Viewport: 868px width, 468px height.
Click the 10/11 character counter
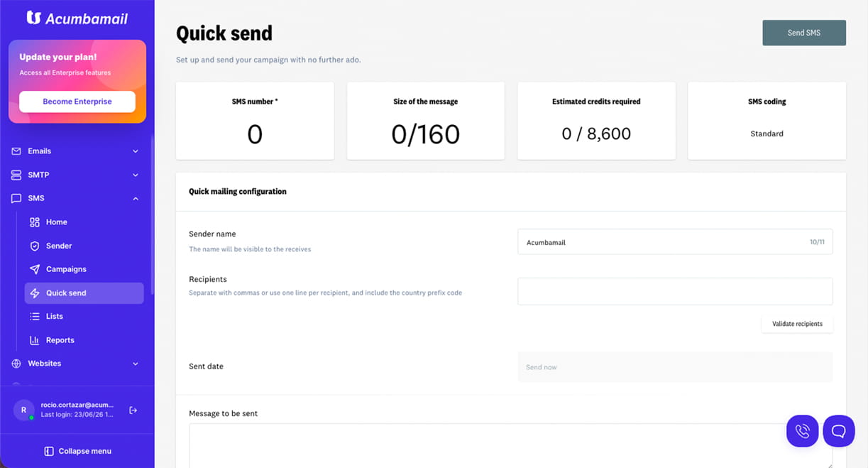tap(817, 242)
